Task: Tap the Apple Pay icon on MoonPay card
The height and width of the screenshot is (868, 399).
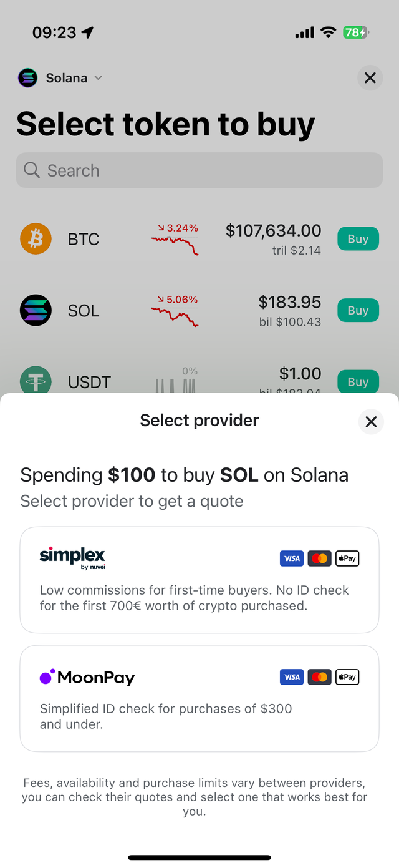Action: point(347,677)
